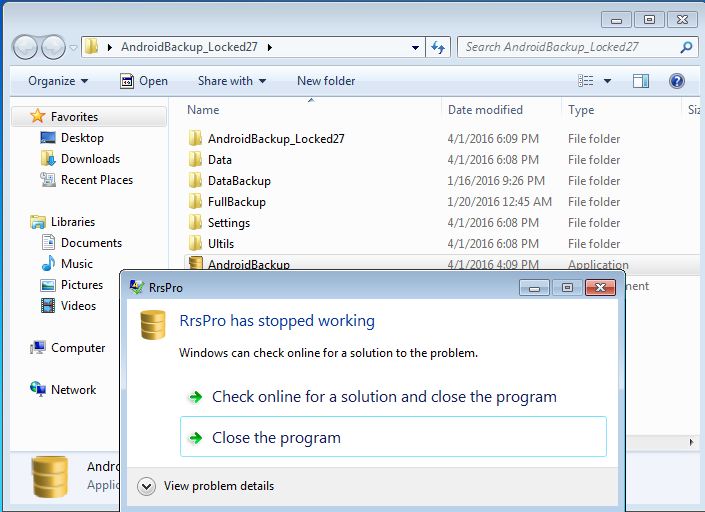Click the Refresh button beside the address bar
Image resolution: width=705 pixels, height=512 pixels.
(x=438, y=47)
